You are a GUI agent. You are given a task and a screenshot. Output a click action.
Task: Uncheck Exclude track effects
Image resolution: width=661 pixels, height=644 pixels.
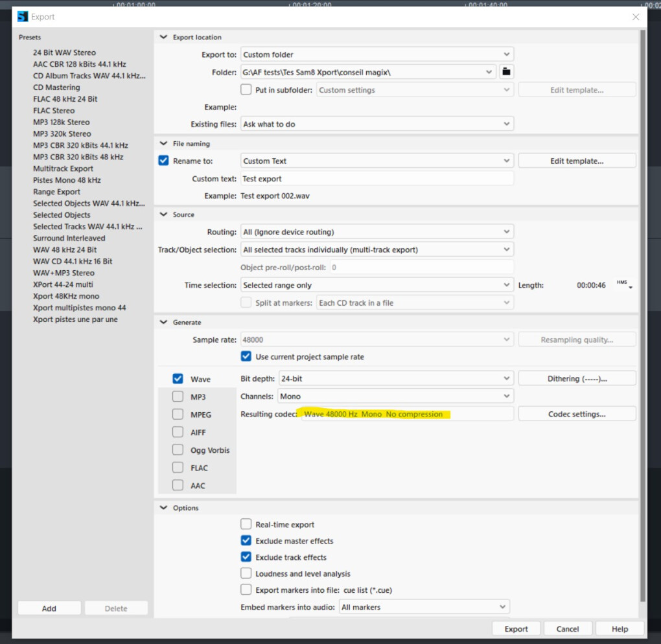246,557
